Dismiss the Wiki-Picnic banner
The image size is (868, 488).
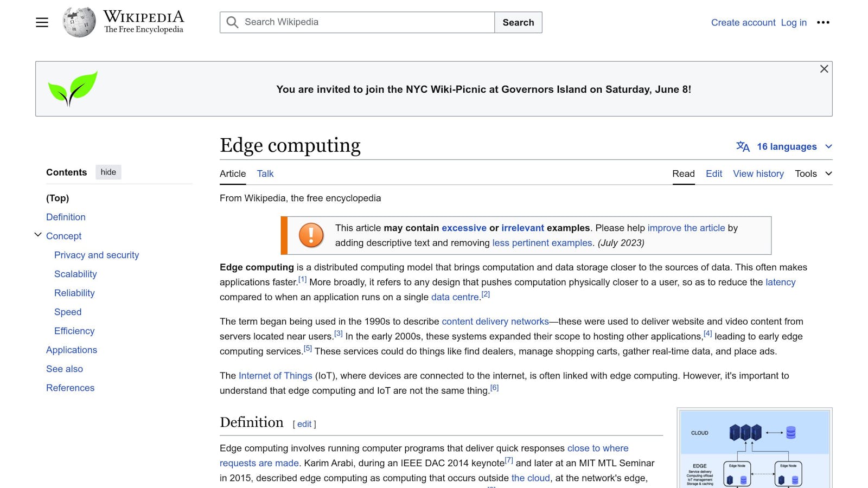pyautogui.click(x=824, y=69)
